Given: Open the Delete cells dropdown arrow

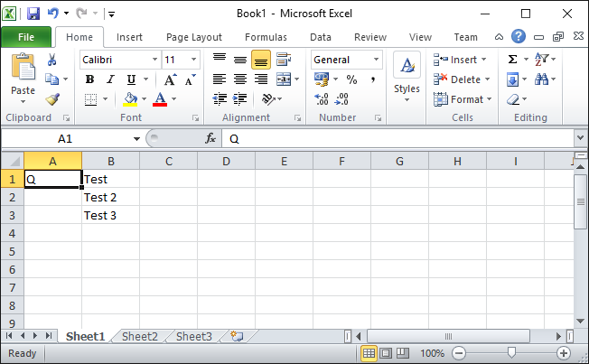Looking at the screenshot, I should (488, 79).
